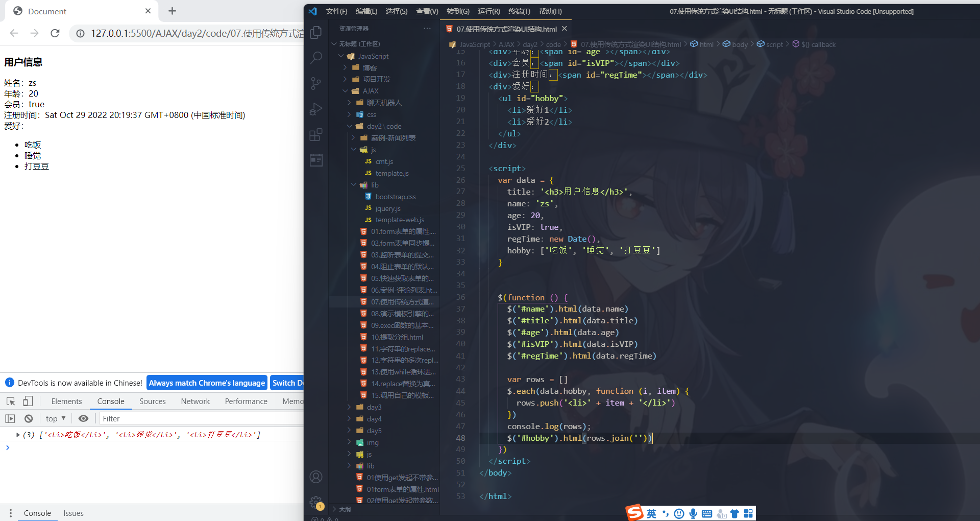Open the Extensions panel in VS Code
This screenshot has height=521, width=980.
(316, 134)
